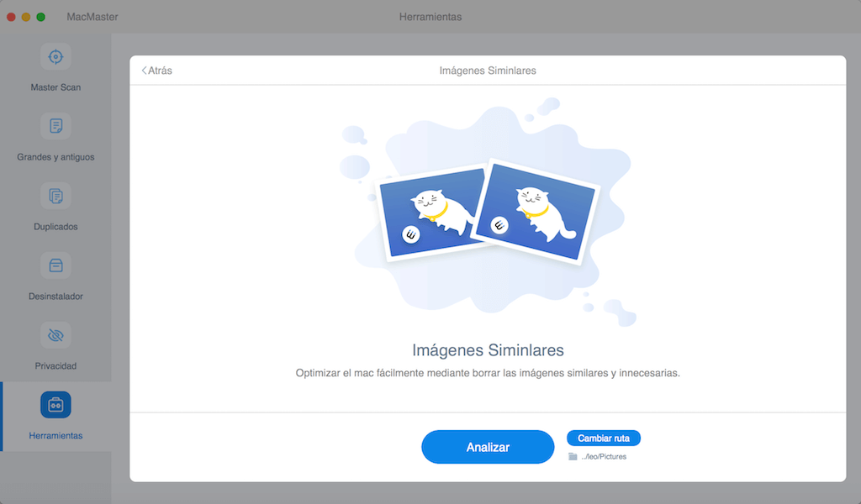Viewport: 861px width, 504px height.
Task: Go to the Desinstalador icon
Action: pos(55,265)
